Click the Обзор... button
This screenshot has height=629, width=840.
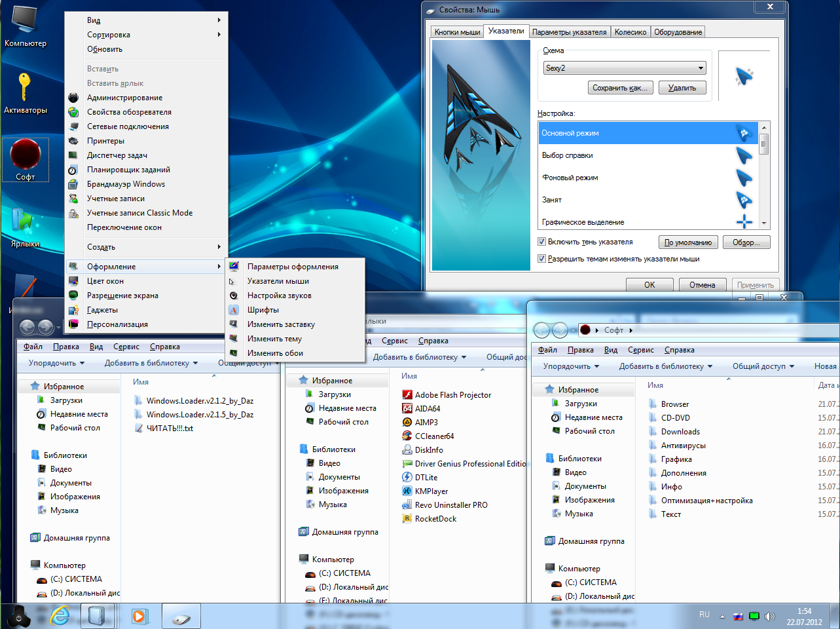tap(746, 242)
